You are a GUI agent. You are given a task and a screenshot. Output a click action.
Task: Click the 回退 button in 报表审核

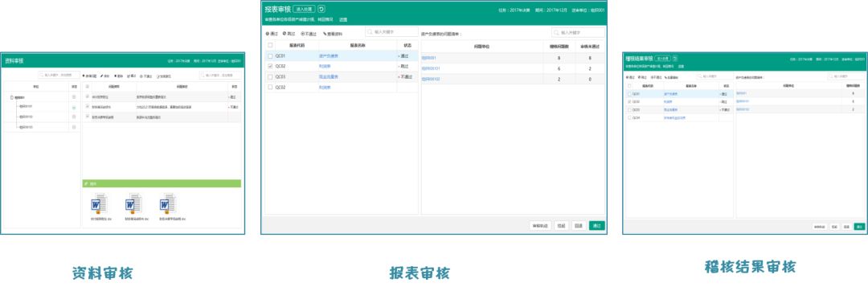pyautogui.click(x=579, y=226)
